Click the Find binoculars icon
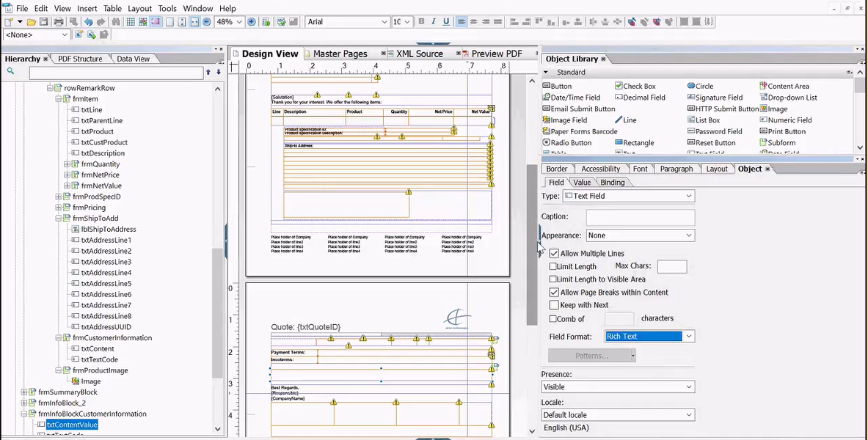 coord(116,21)
